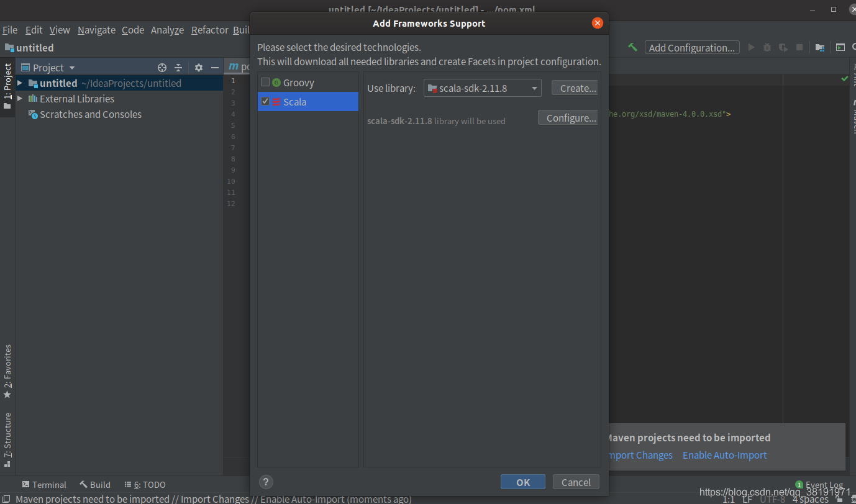Click the untitled project module folder icon
Viewport: 856px width, 504px height.
click(32, 83)
